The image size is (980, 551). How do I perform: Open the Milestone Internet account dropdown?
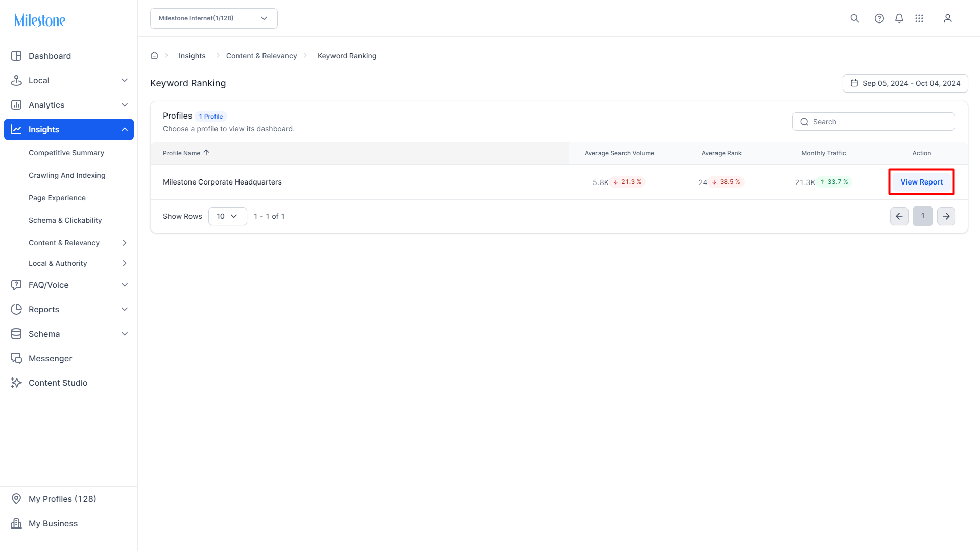214,18
